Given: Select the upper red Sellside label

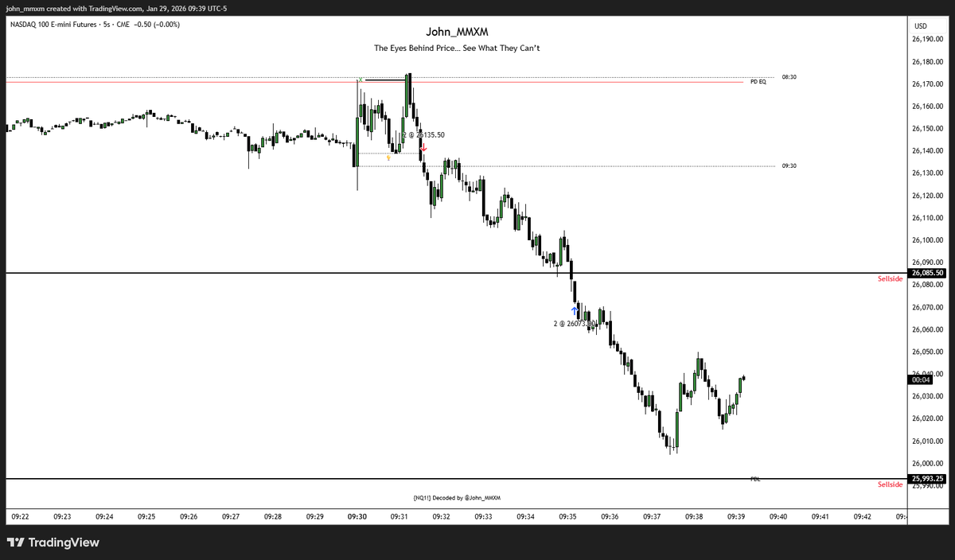Looking at the screenshot, I should pyautogui.click(x=890, y=278).
